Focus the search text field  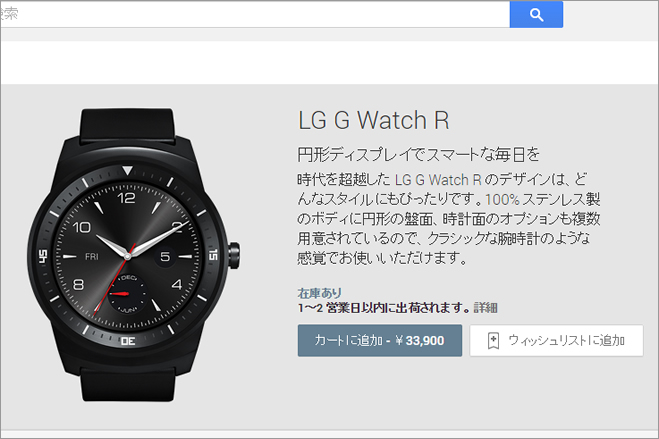click(255, 14)
